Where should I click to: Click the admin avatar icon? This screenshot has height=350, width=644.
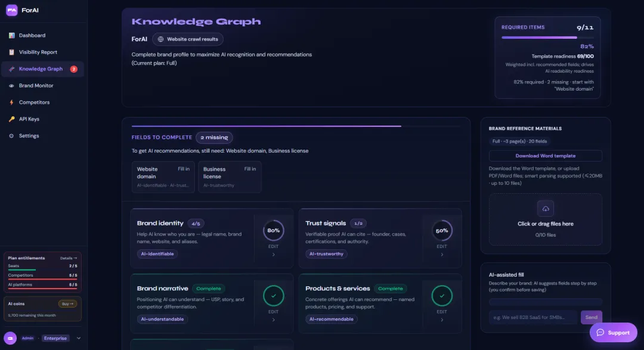10,338
